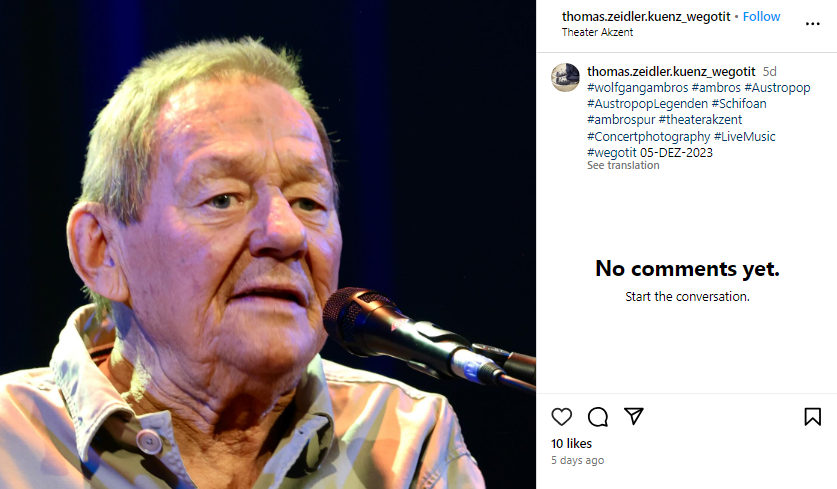View the 10 likes list

571,444
